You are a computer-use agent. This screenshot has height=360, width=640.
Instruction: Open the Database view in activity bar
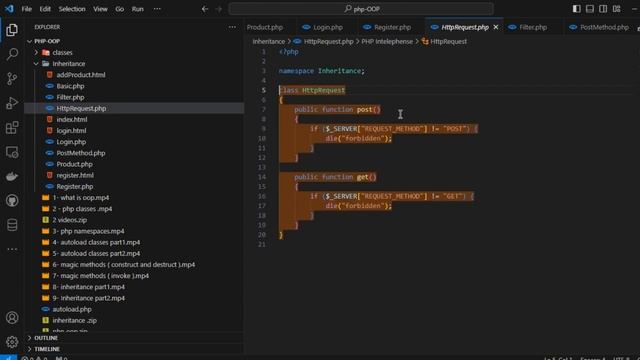click(x=12, y=225)
